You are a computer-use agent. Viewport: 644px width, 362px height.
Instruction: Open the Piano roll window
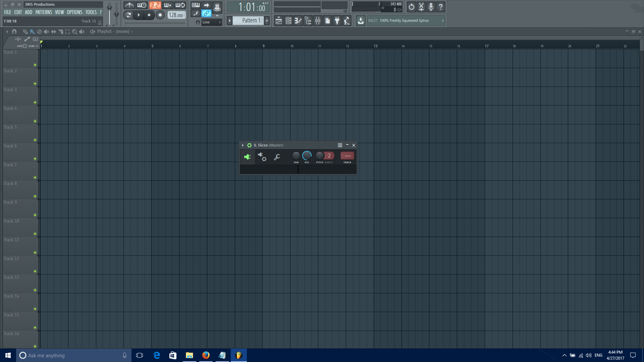(298, 21)
